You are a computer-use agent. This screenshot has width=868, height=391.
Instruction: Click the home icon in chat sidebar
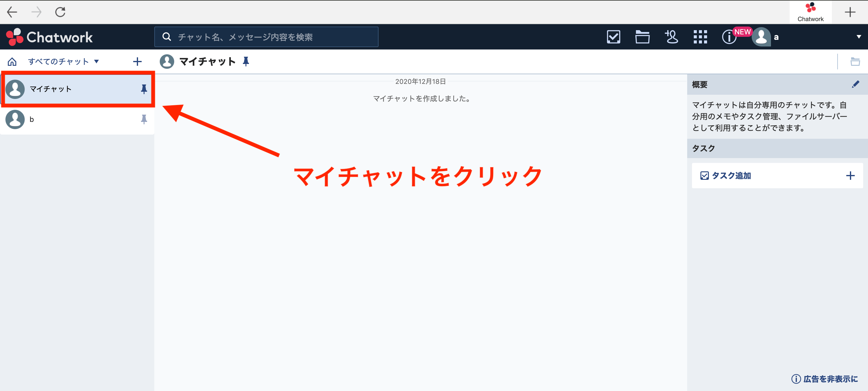pos(12,62)
